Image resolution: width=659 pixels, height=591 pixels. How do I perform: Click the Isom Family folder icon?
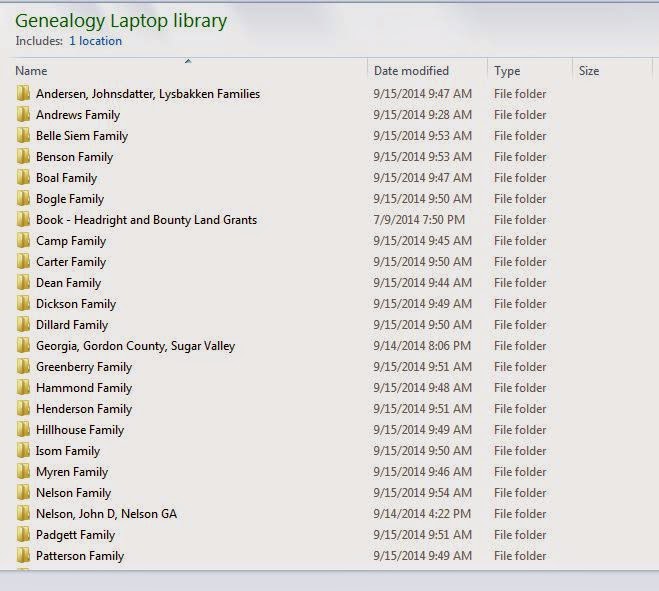[x=24, y=451]
